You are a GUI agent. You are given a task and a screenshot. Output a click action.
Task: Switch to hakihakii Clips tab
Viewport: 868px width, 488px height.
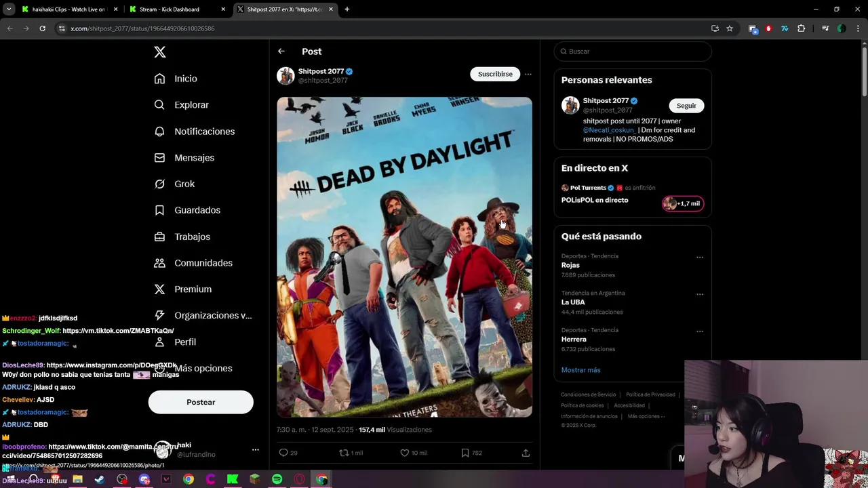click(x=68, y=9)
